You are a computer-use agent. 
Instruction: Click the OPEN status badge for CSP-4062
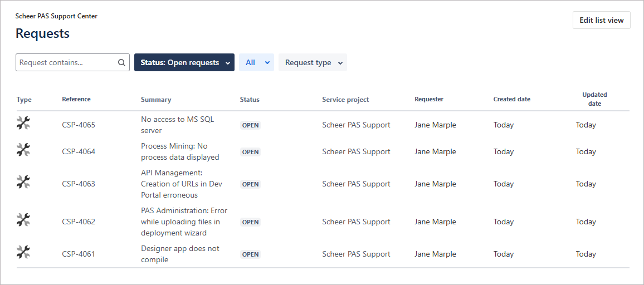tap(250, 222)
